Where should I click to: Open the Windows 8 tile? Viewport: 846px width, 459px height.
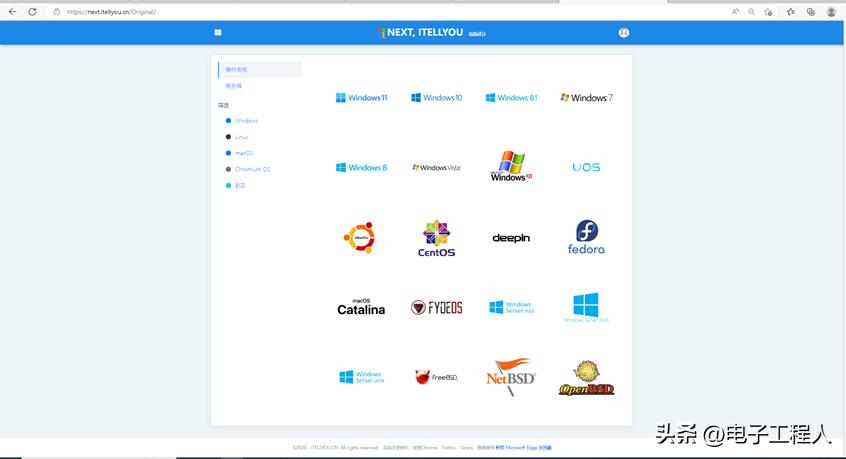point(361,168)
